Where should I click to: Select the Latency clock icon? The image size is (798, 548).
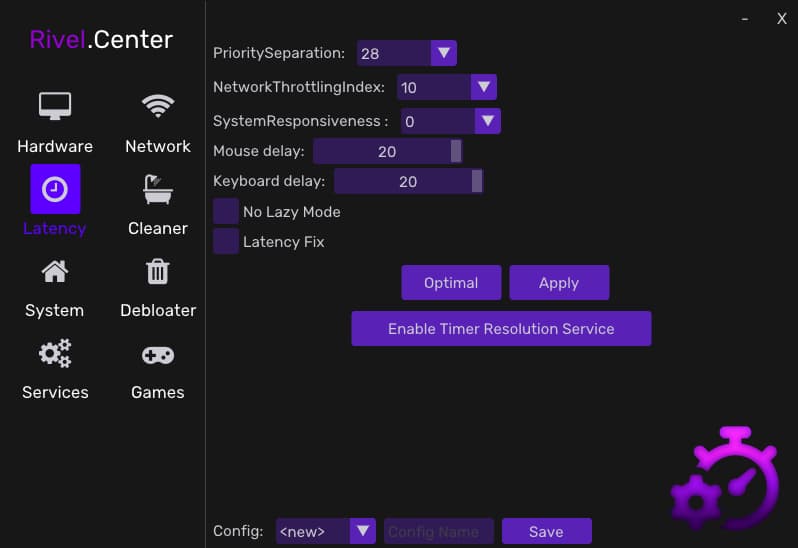pyautogui.click(x=55, y=189)
